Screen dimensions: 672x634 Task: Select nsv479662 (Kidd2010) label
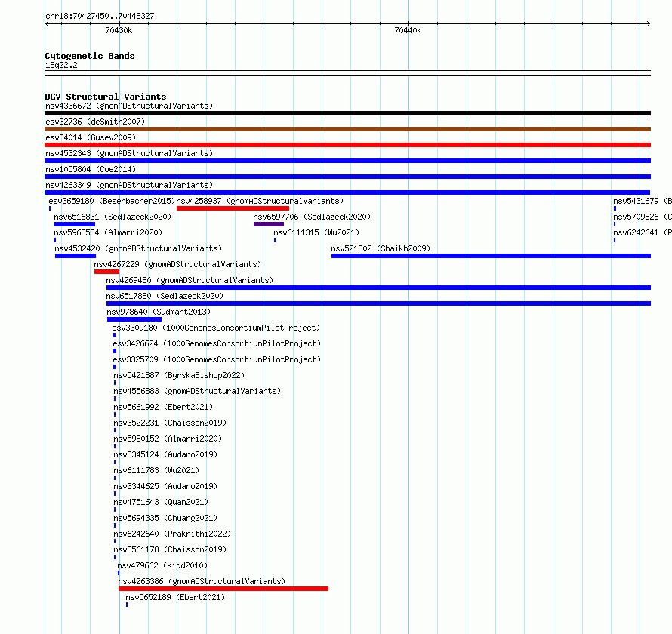162,565
